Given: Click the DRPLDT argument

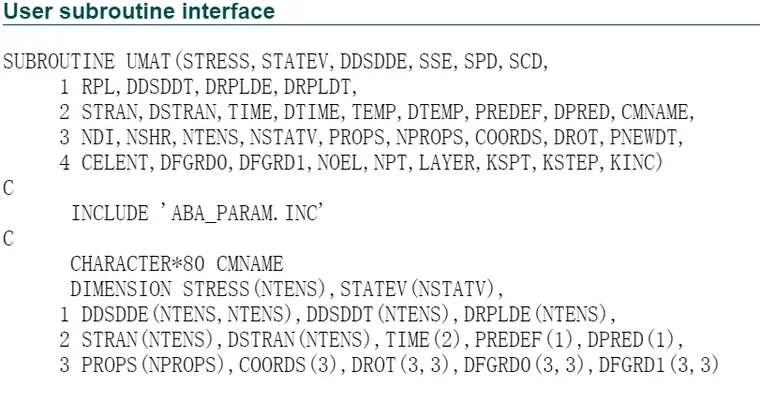Looking at the screenshot, I should (317, 87).
